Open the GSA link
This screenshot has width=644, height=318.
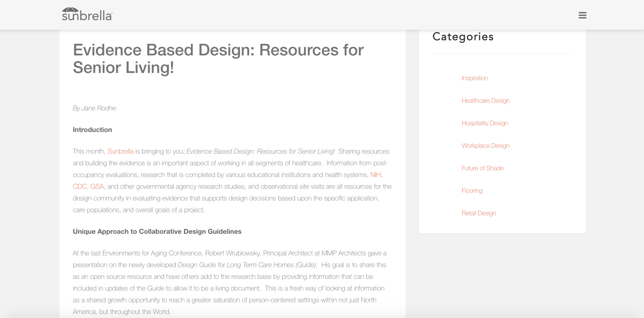coord(97,186)
